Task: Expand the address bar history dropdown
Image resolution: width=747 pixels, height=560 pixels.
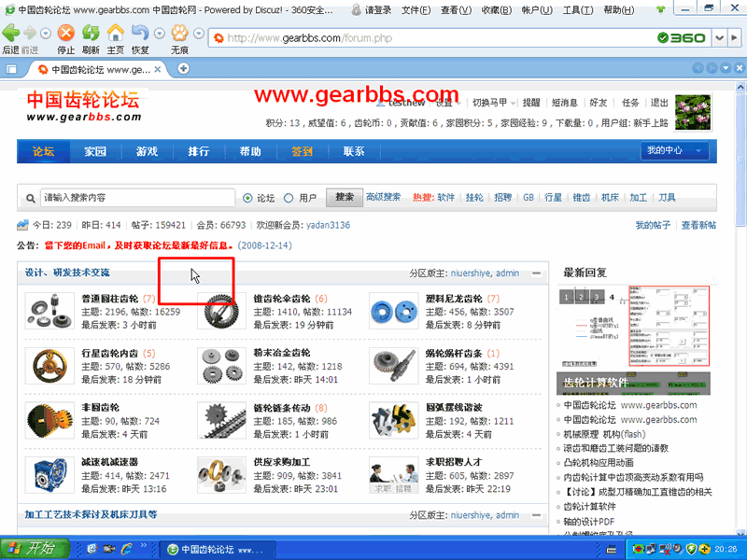Action: [719, 37]
